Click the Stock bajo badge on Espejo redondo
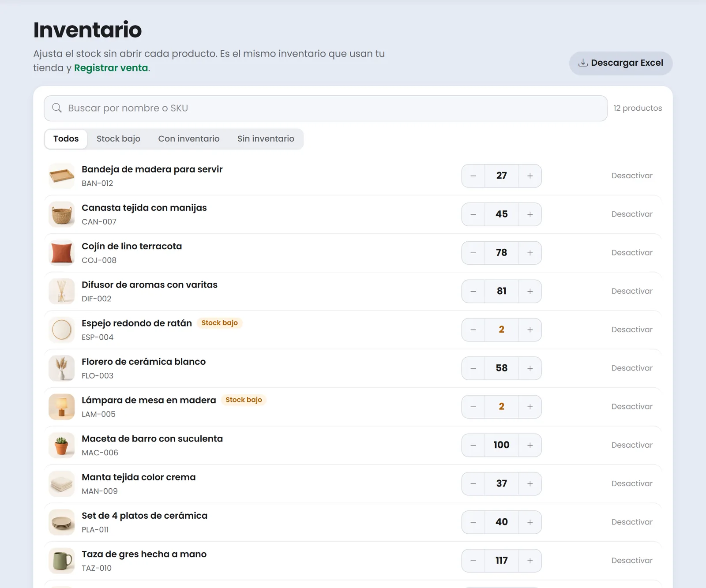Screen dimensions: 706x588 (x=220, y=323)
